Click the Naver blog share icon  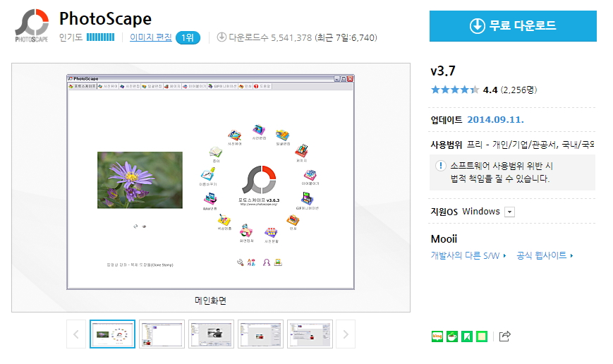(437, 336)
